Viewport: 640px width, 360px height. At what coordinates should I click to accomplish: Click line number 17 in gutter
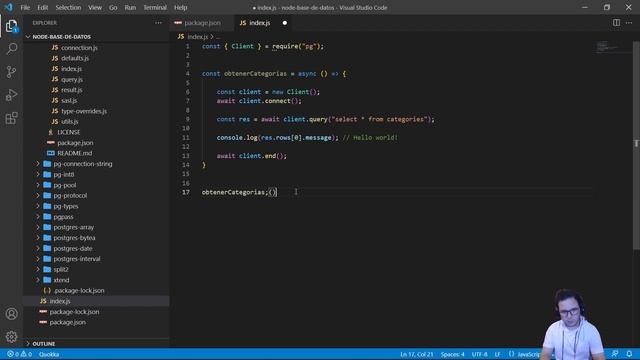point(186,192)
